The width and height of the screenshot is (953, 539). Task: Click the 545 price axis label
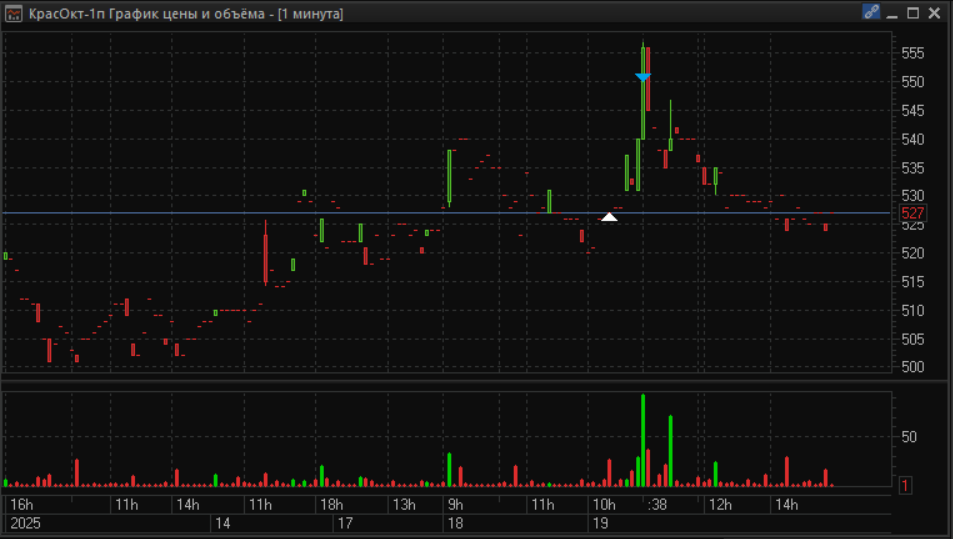912,111
